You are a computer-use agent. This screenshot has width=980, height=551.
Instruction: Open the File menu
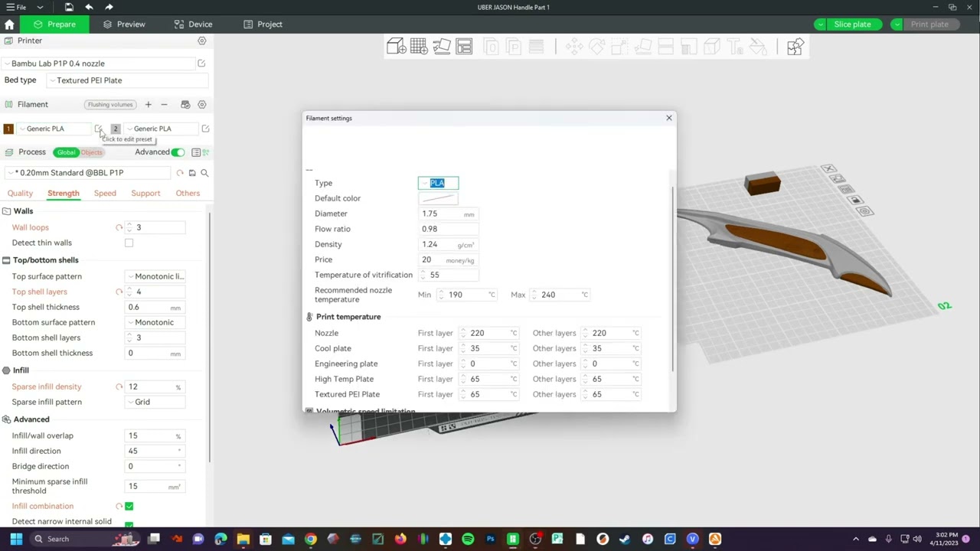click(16, 7)
